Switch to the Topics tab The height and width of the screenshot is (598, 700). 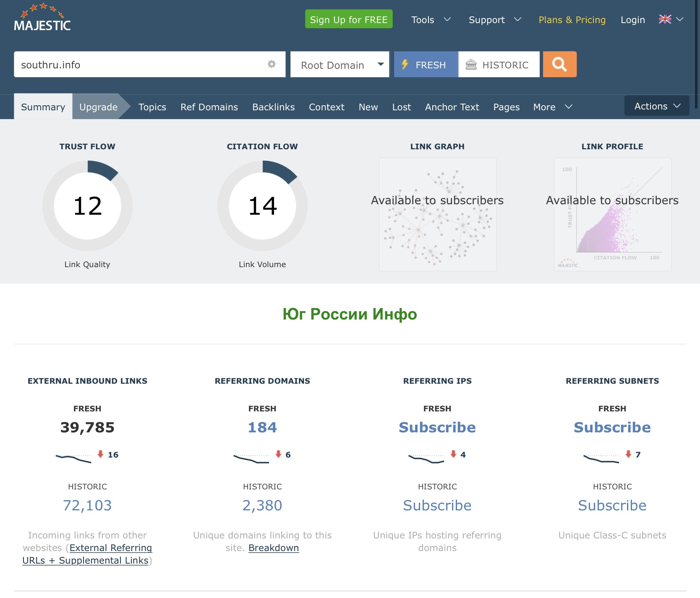coord(152,107)
